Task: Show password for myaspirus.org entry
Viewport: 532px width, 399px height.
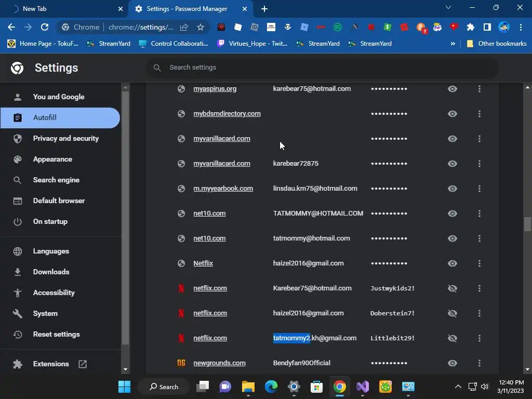Action: (x=453, y=89)
